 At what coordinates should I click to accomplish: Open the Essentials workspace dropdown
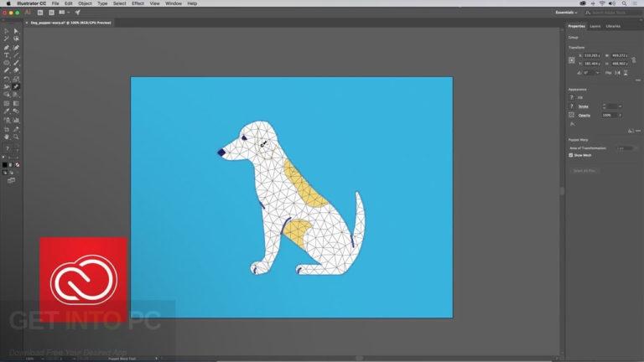click(x=566, y=13)
